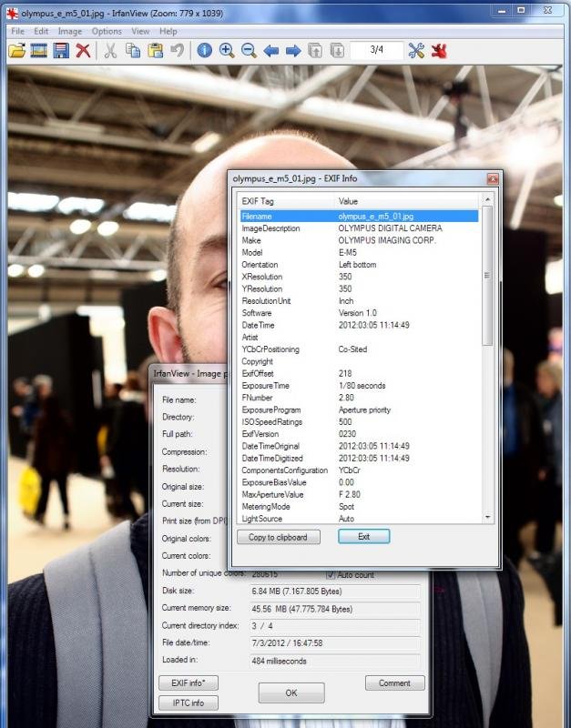Viewport: 571px width, 728px height.
Task: Click the EXIF info* button
Action: click(x=189, y=682)
